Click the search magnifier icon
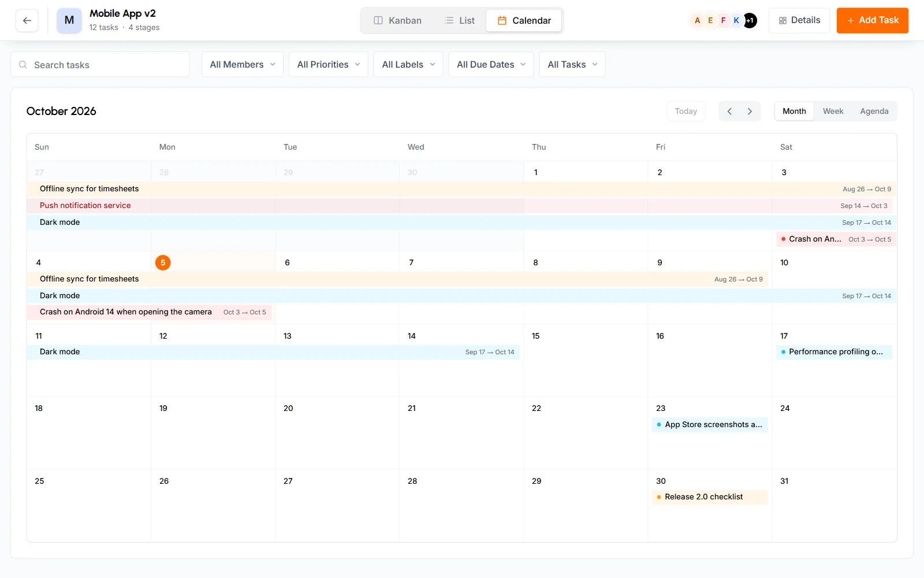 [x=23, y=65]
